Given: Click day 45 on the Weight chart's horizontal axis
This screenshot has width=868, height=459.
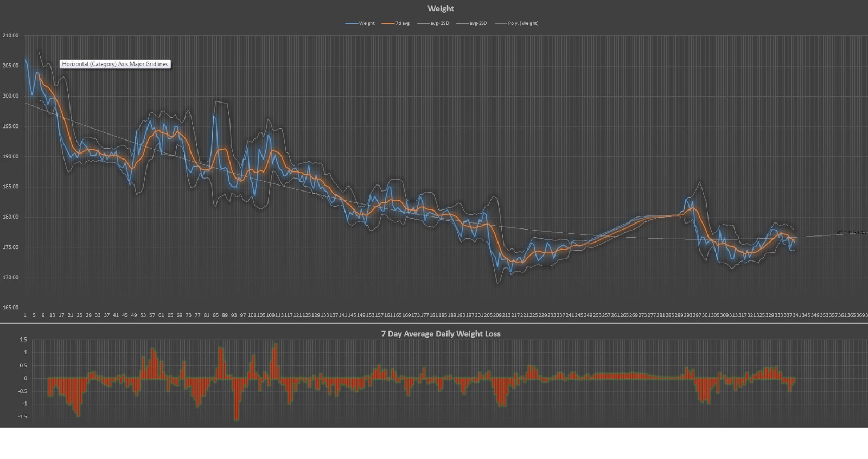Looking at the screenshot, I should [125, 315].
